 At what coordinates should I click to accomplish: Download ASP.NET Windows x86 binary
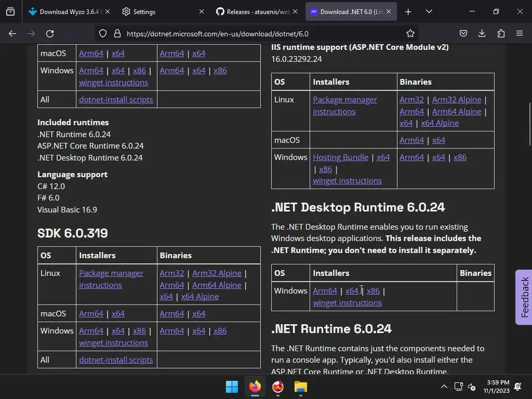point(460,157)
